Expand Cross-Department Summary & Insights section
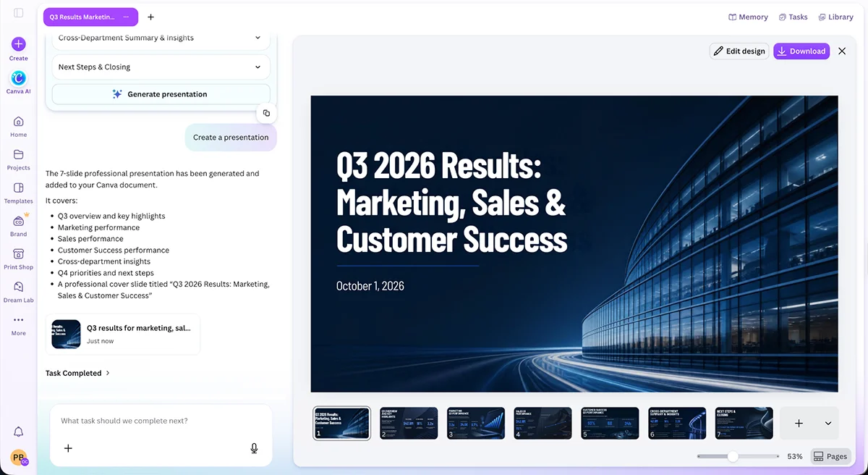 coord(161,38)
